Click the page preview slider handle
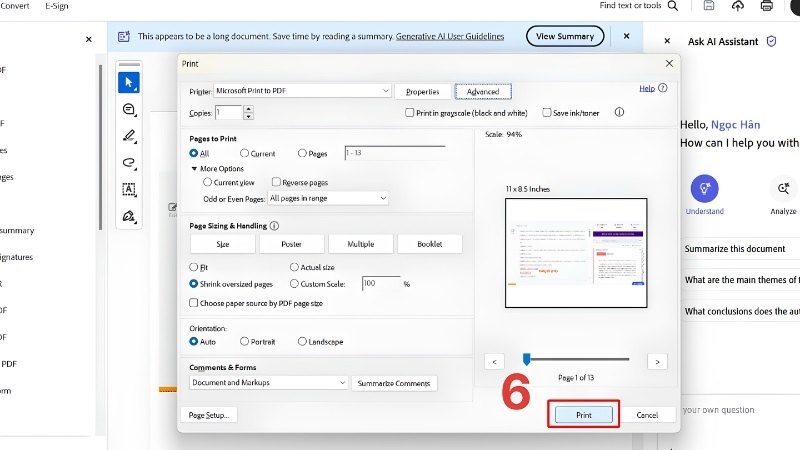The image size is (800, 450). click(527, 359)
